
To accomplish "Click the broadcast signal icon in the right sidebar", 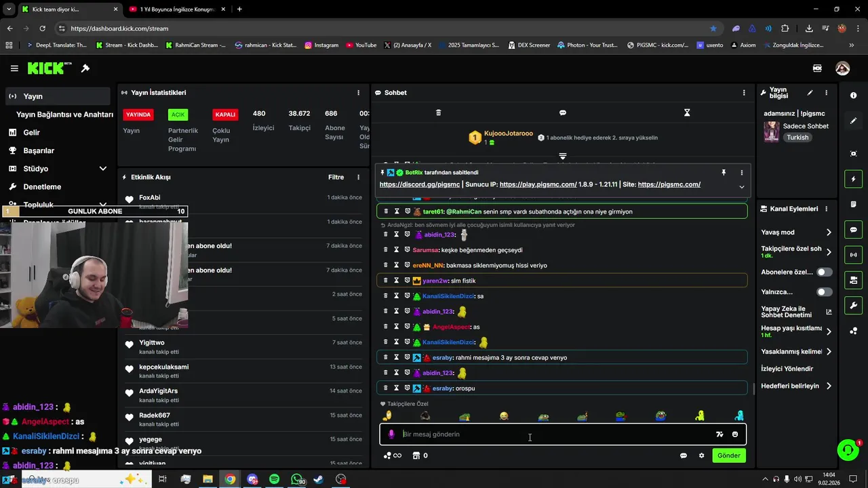I will [853, 255].
